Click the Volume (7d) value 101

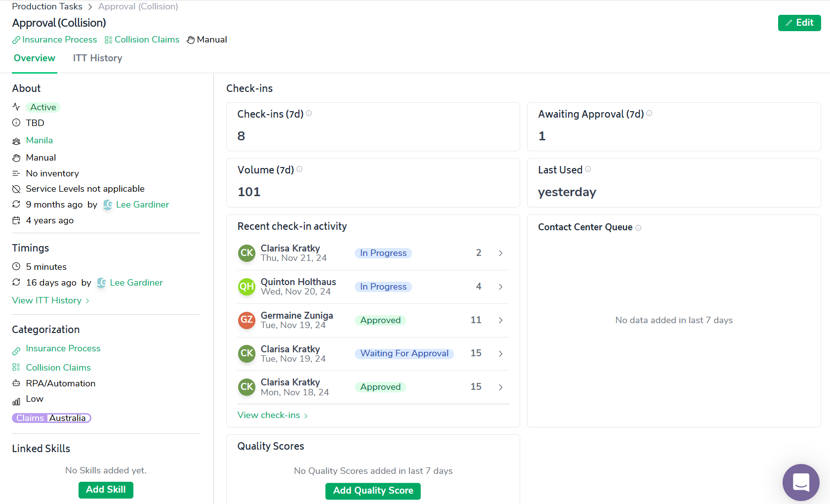tap(249, 192)
